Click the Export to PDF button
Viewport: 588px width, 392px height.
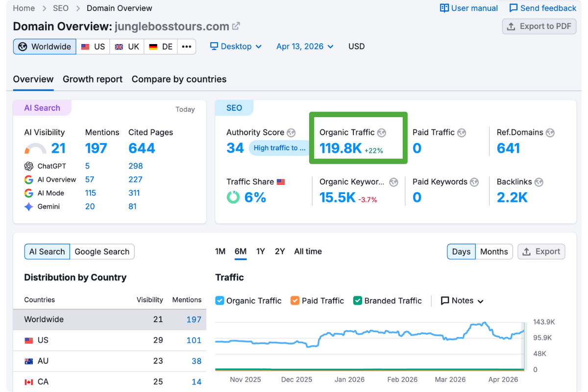(x=539, y=26)
